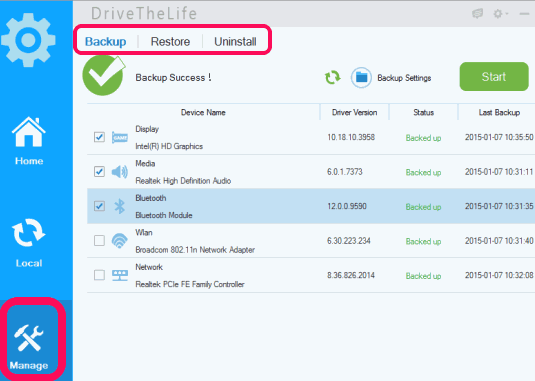Open the Manage tools section
The image size is (535, 381).
click(x=29, y=346)
